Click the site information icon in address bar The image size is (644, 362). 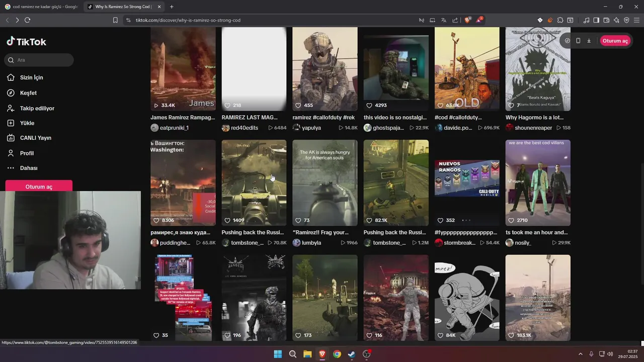(x=128, y=20)
